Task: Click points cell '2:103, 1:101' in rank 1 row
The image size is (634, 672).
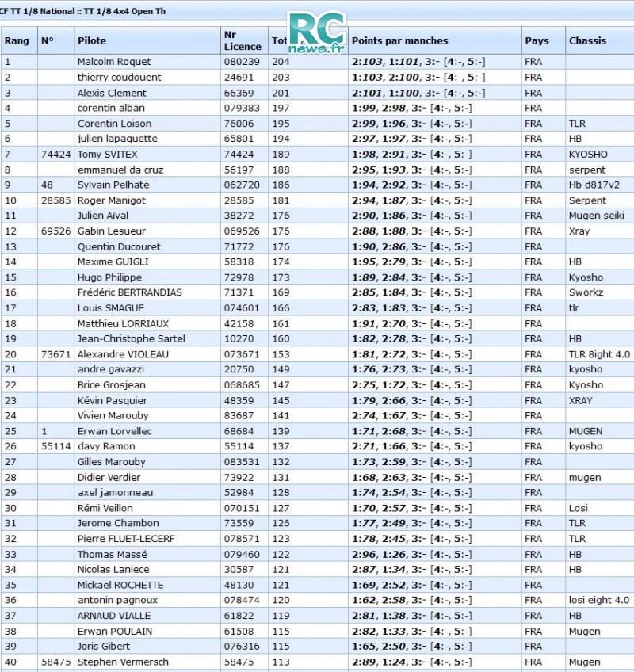Action: point(385,62)
